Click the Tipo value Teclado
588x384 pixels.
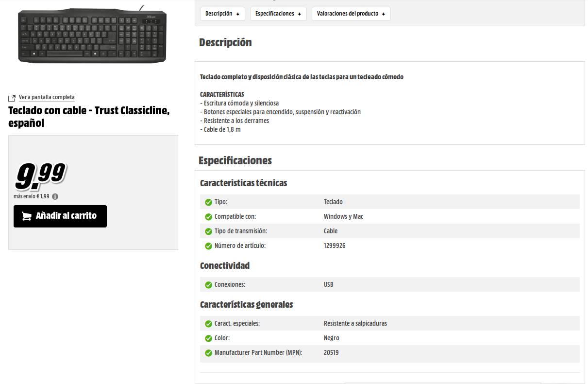click(x=333, y=202)
